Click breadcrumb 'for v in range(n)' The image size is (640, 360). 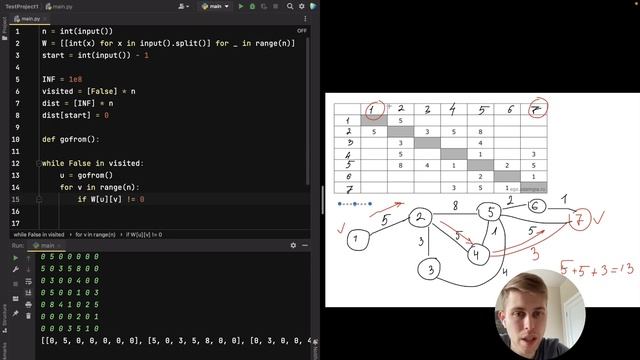click(x=95, y=235)
